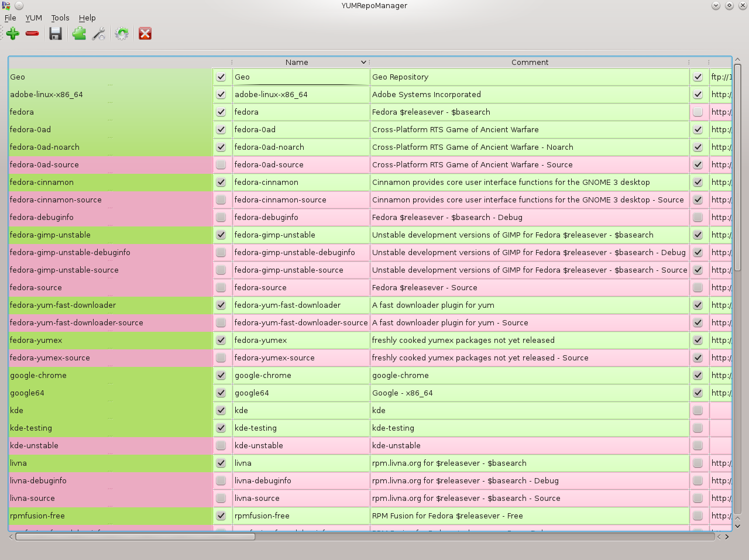Click the horizontal scrollbar thumb at bottom

coord(135,537)
